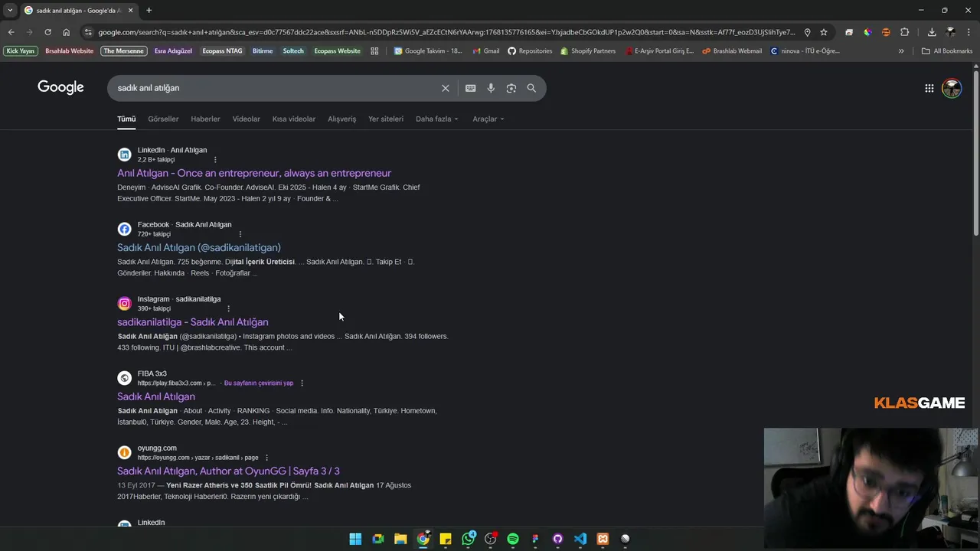980x551 pixels.
Task: Open the Google account avatar menu
Action: pos(952,88)
